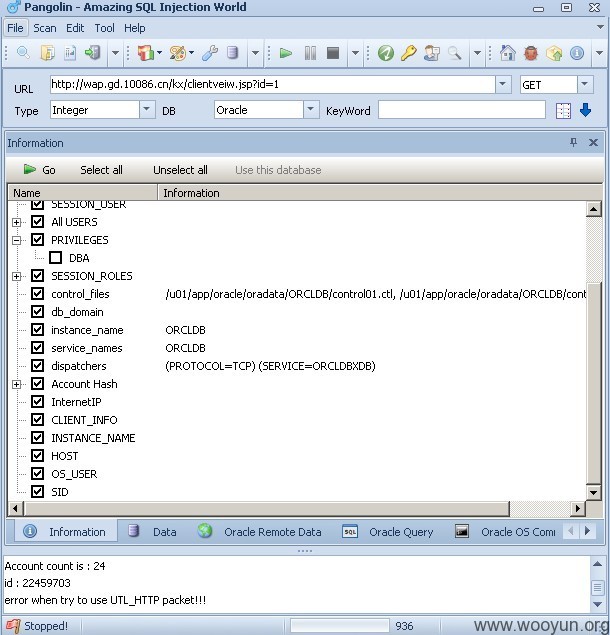Screen dimensions: 610x635
Task: Open the File menu
Action: coord(15,28)
